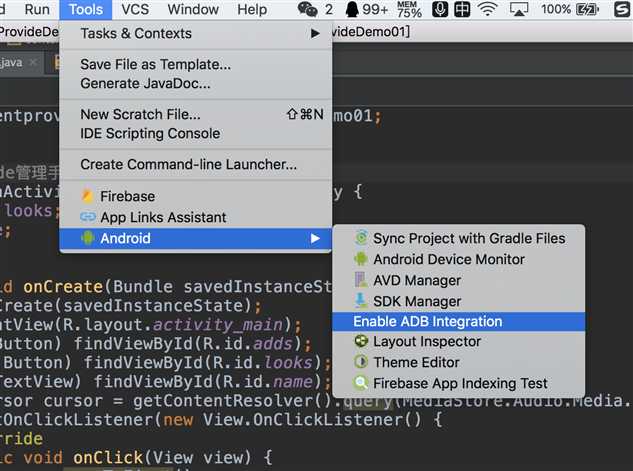Open the Run menu
The width and height of the screenshot is (633, 471).
pyautogui.click(x=37, y=9)
